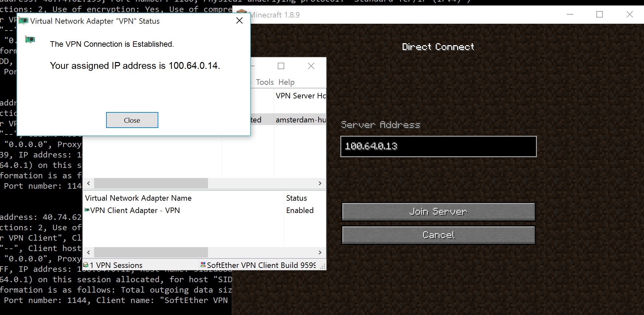This screenshot has height=315, width=644.
Task: Click the Direct Connect heading in Minecraft
Action: coord(438,47)
